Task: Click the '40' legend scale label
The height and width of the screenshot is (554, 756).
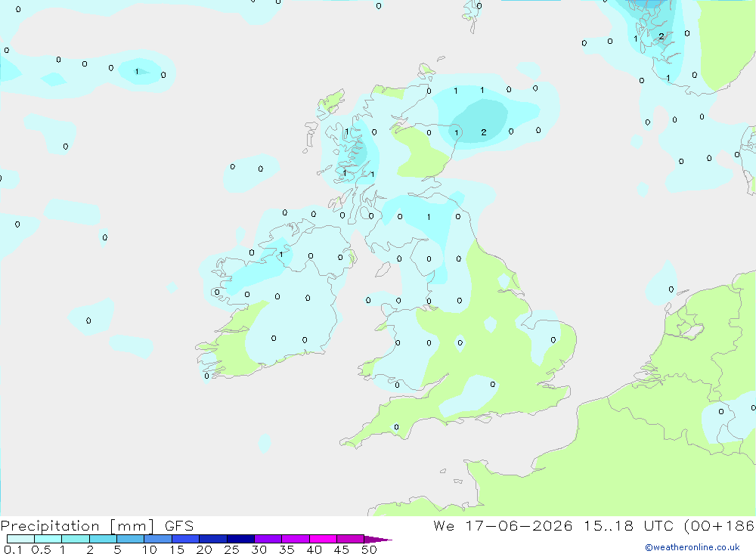Action: click(314, 549)
